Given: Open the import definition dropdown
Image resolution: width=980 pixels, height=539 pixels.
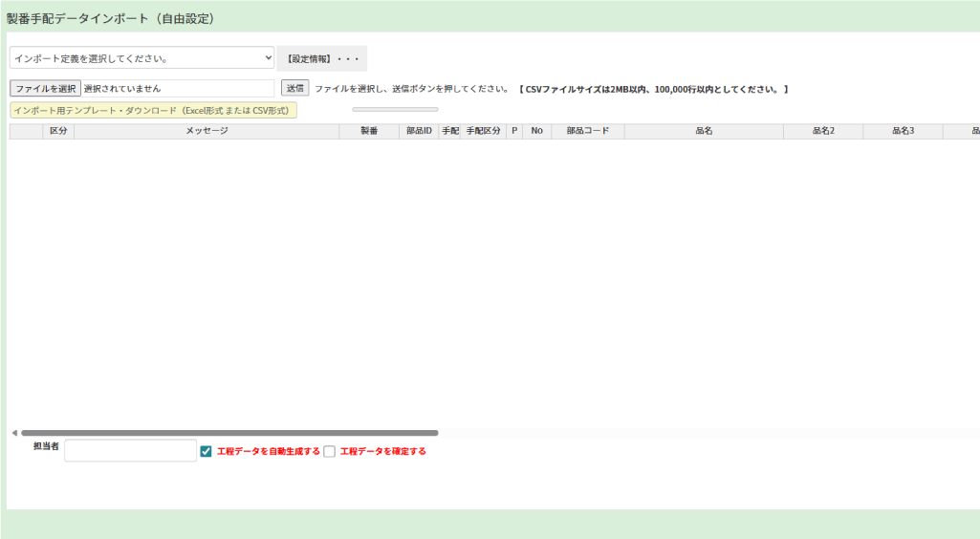Looking at the screenshot, I should (x=142, y=58).
